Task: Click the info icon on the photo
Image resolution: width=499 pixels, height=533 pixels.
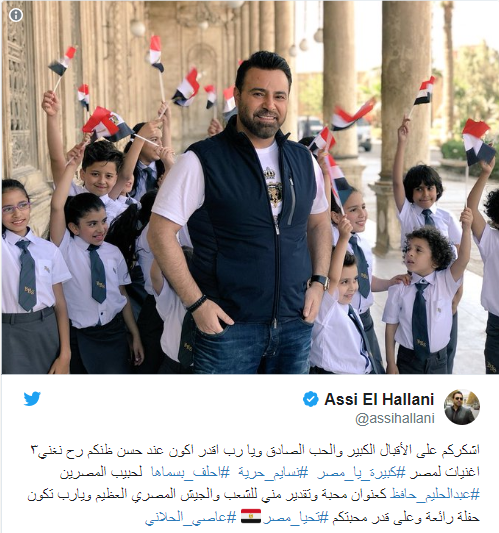Action: (x=16, y=15)
